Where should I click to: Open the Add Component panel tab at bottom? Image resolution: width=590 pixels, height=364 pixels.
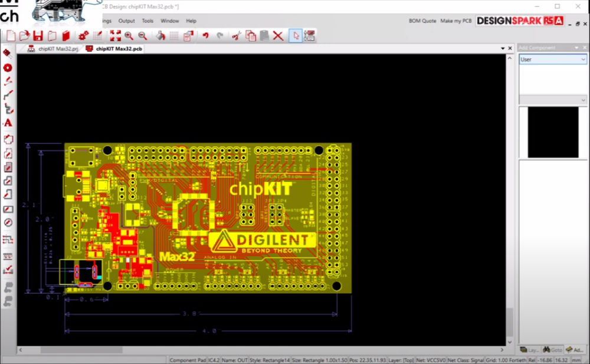coord(575,350)
